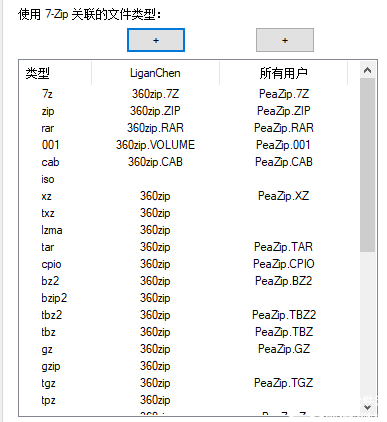Click the scroll down arrow of list
The image size is (387, 422).
click(368, 407)
